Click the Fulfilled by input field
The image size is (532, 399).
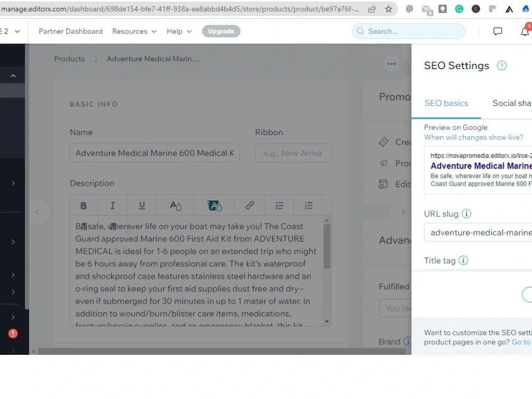pyautogui.click(x=395, y=308)
